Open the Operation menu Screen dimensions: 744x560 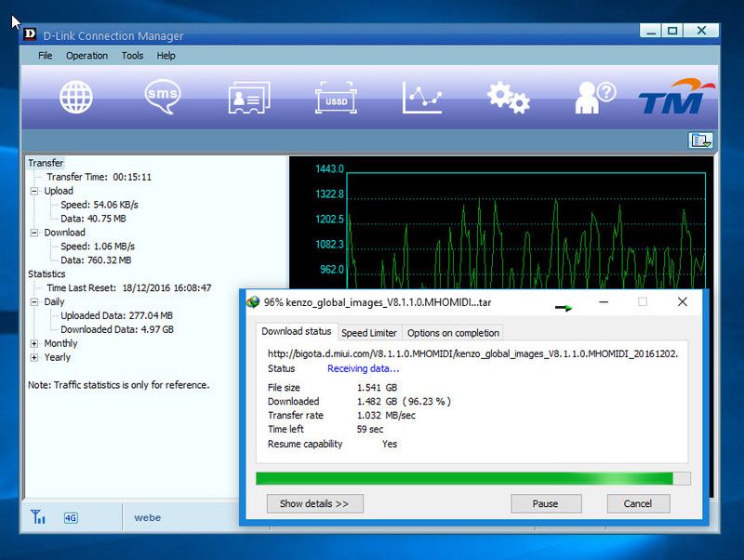pos(86,56)
